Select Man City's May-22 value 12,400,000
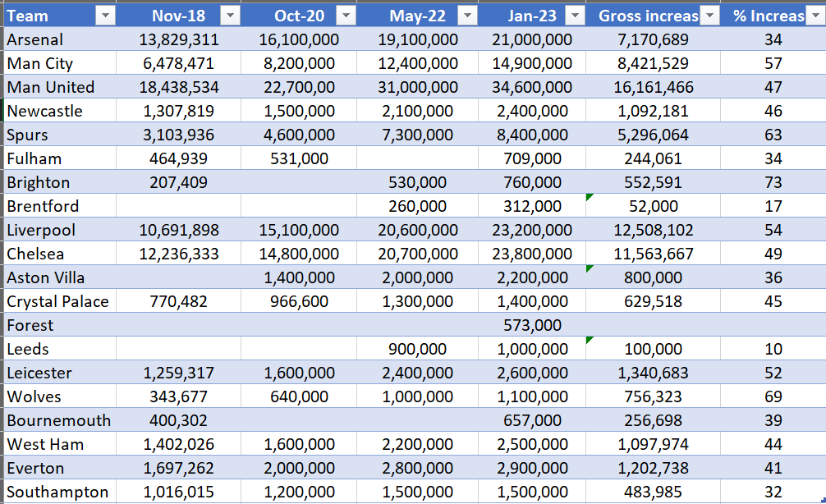The image size is (826, 504). [417, 63]
